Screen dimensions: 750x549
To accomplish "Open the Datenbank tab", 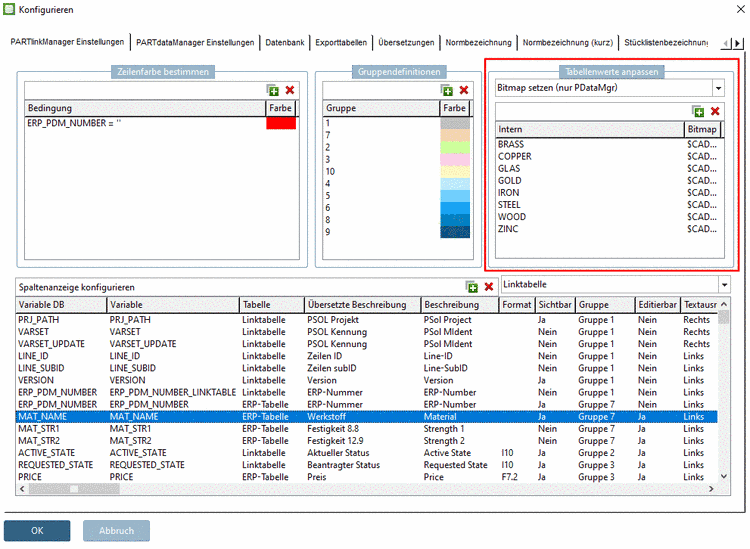I will (x=286, y=42).
